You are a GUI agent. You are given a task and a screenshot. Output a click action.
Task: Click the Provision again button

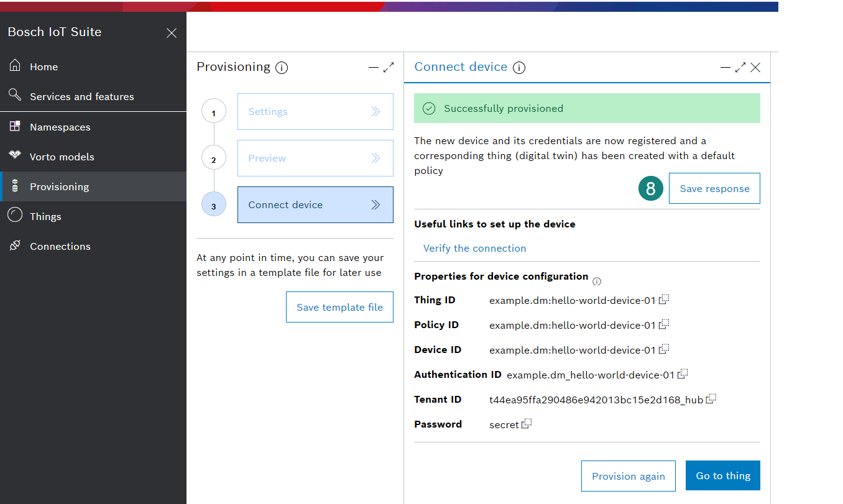point(629,476)
